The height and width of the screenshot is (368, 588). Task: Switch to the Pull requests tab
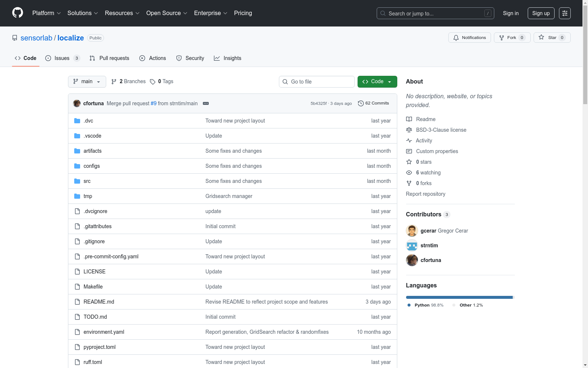click(x=110, y=58)
